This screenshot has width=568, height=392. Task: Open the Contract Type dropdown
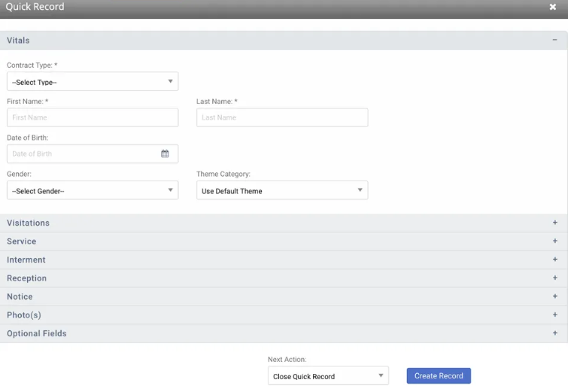coord(93,82)
